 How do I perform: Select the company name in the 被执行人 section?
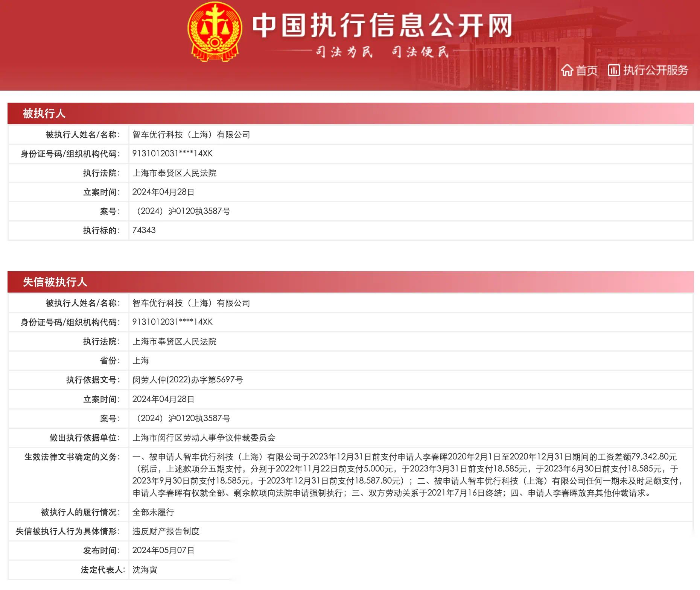(x=191, y=135)
